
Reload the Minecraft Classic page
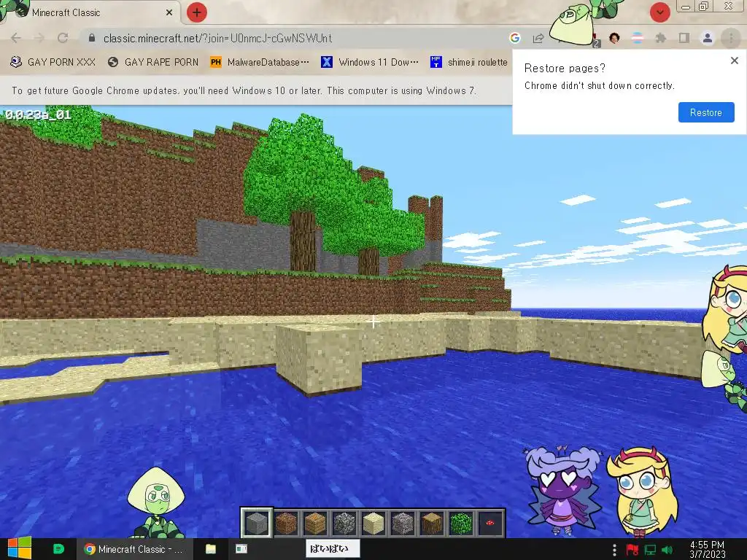tap(63, 38)
